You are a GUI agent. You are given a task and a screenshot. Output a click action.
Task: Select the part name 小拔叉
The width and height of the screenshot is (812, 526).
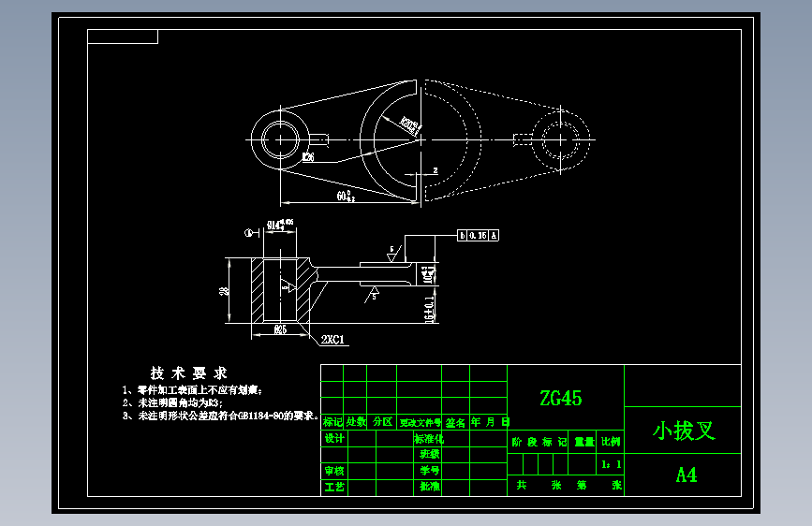coord(684,431)
